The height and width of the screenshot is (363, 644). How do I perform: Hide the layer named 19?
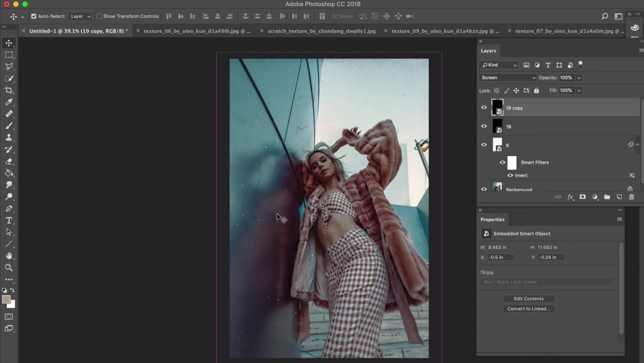tap(484, 126)
